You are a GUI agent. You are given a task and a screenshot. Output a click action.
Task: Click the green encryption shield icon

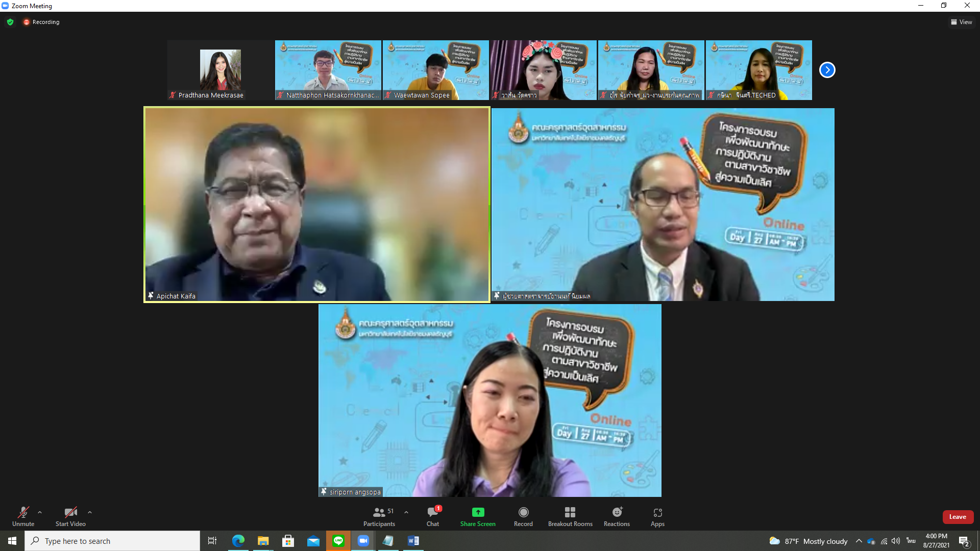(10, 22)
